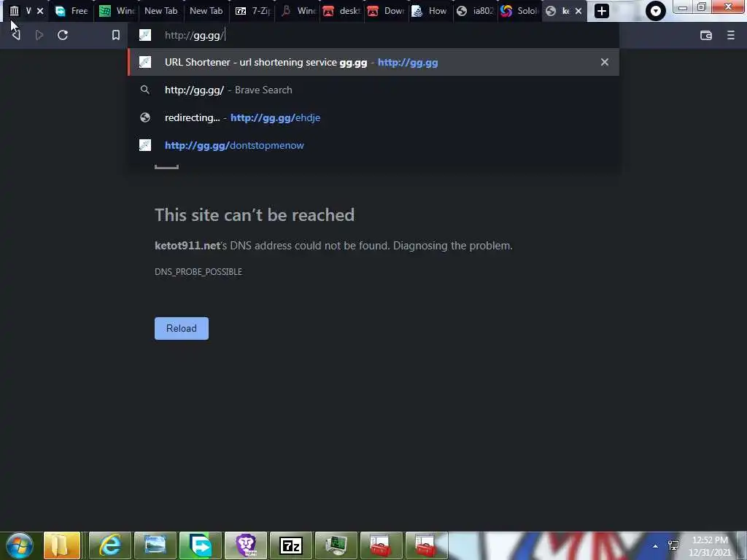Image resolution: width=747 pixels, height=560 pixels.
Task: Open the taskbar clock showing 12:52 PM
Action: pos(710,546)
